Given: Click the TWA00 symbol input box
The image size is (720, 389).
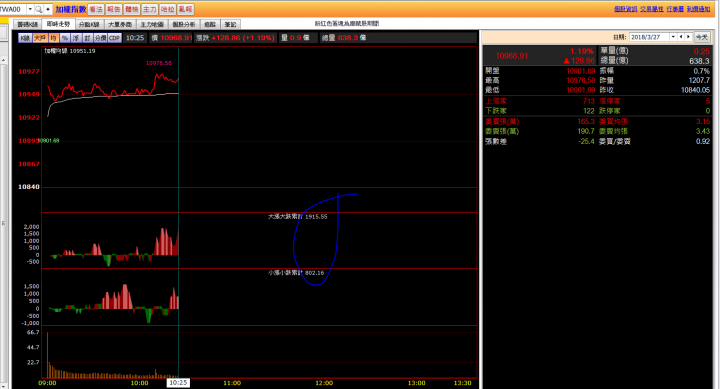Looking at the screenshot, I should pos(12,9).
